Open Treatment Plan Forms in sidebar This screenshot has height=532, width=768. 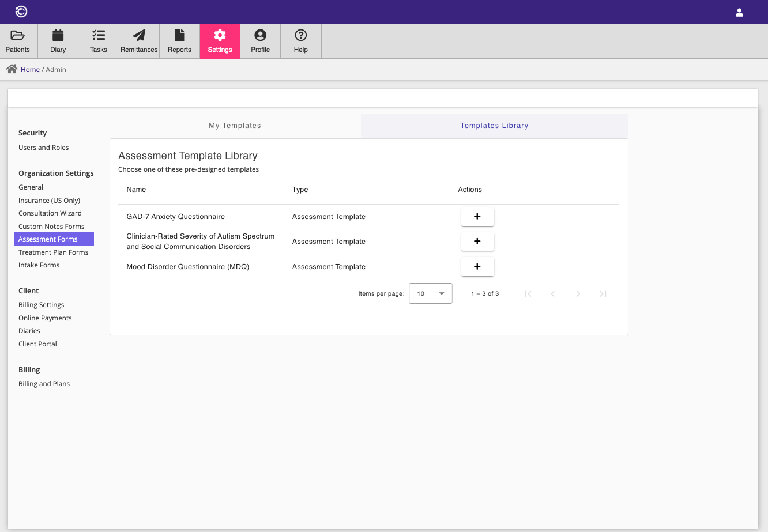point(54,252)
